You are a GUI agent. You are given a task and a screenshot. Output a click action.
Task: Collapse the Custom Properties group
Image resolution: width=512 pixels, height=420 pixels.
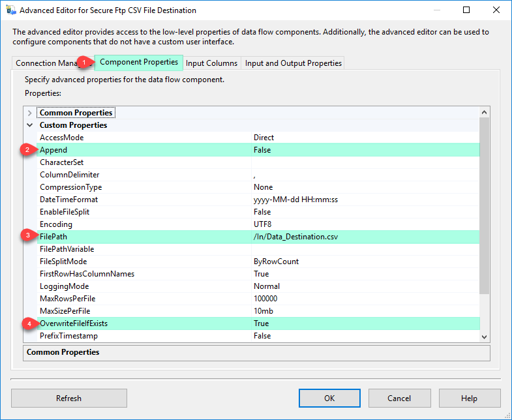(x=30, y=125)
